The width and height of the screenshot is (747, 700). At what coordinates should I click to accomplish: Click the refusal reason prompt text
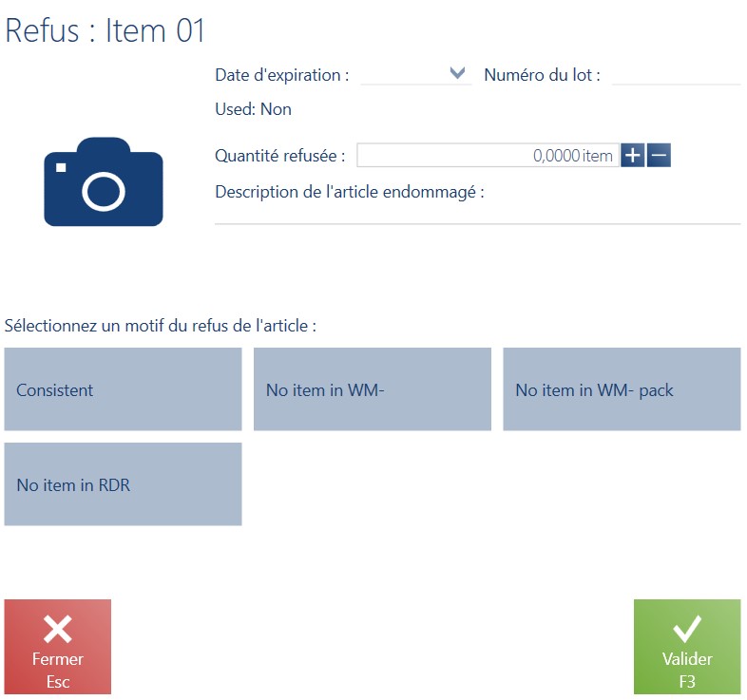pyautogui.click(x=160, y=326)
